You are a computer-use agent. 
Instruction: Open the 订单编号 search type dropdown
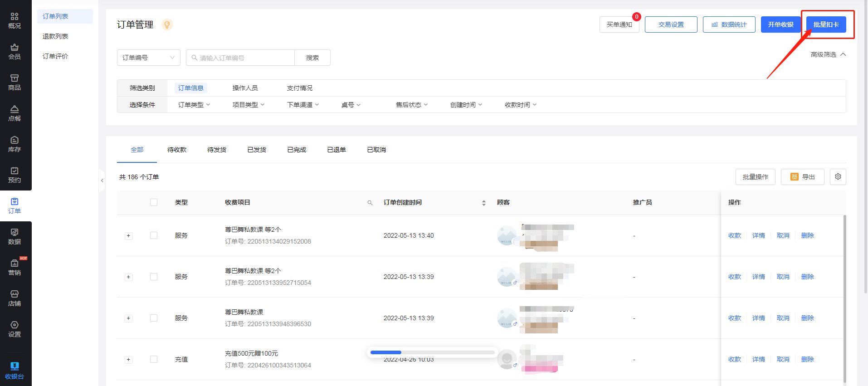pyautogui.click(x=149, y=58)
